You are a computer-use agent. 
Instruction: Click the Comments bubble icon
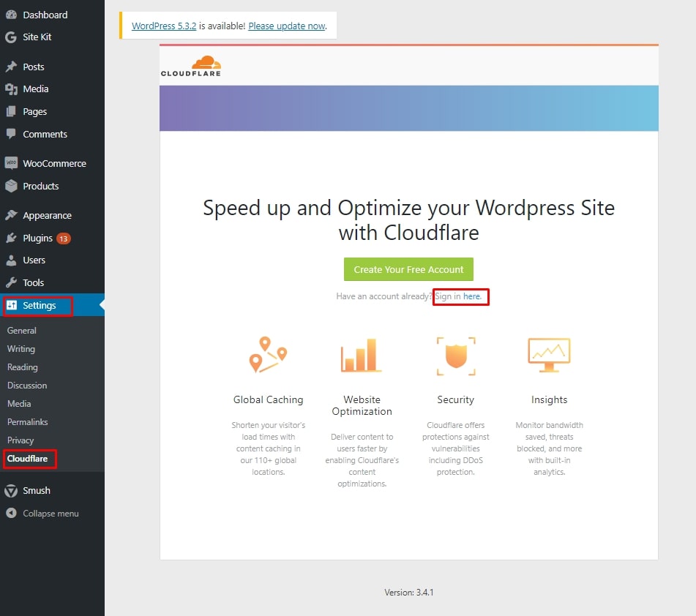[x=11, y=134]
